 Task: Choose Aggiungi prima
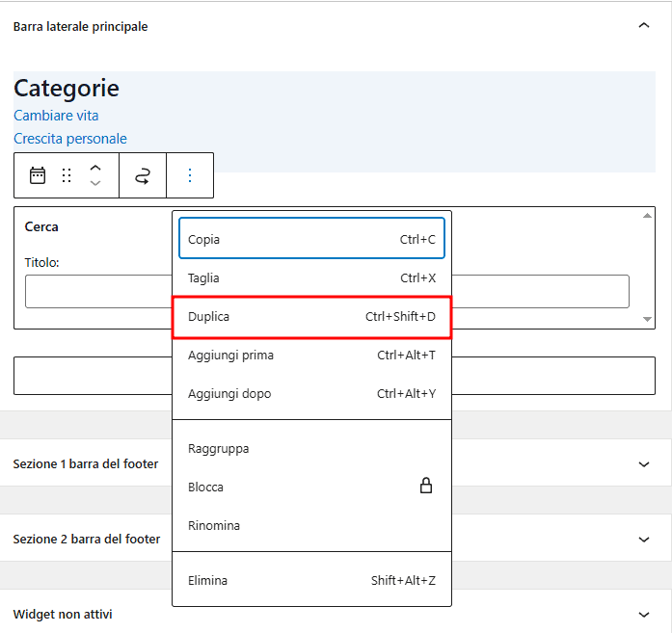(x=311, y=356)
